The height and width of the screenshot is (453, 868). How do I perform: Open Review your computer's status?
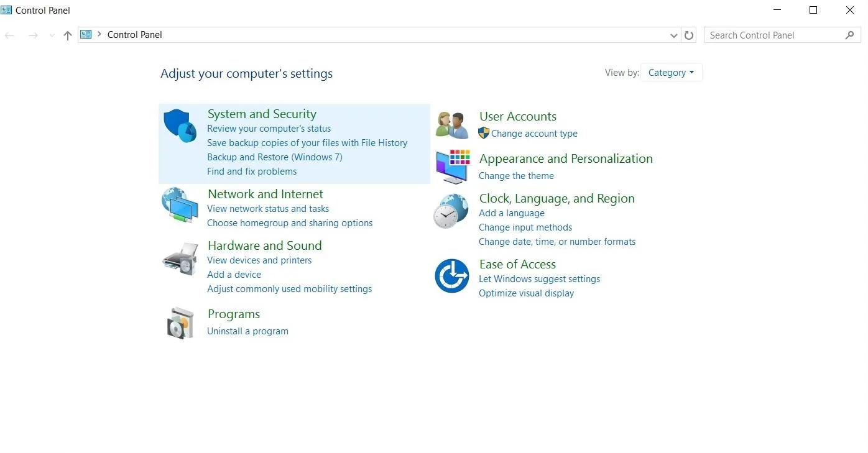point(269,129)
